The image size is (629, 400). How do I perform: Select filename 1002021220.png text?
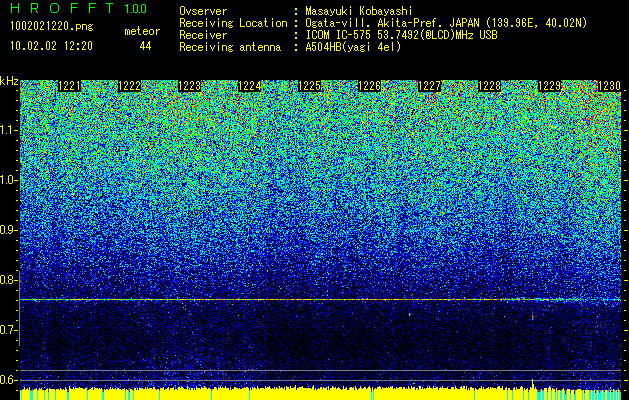52,27
